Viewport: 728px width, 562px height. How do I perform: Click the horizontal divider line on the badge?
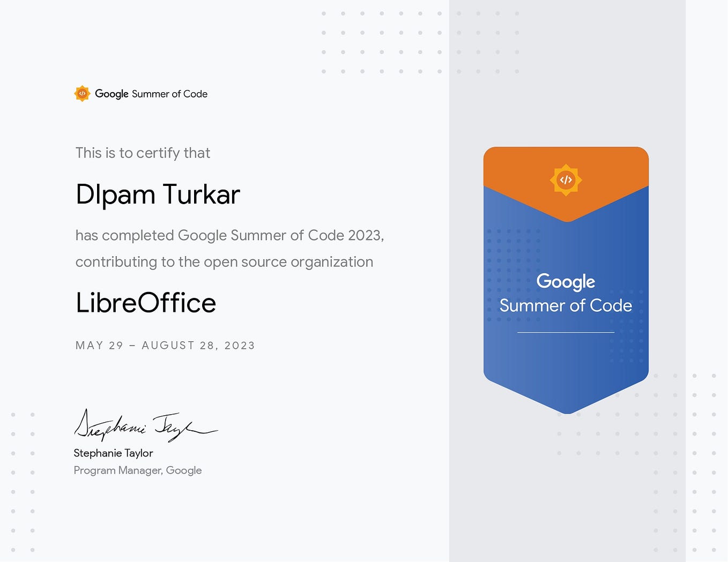[x=566, y=332]
